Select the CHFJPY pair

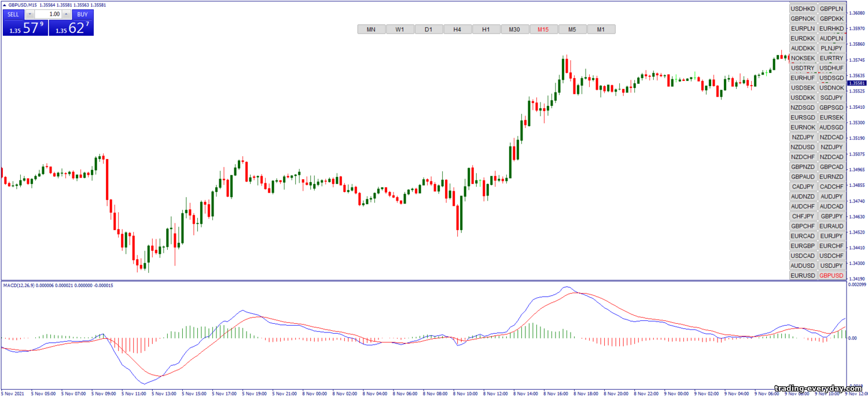point(803,216)
